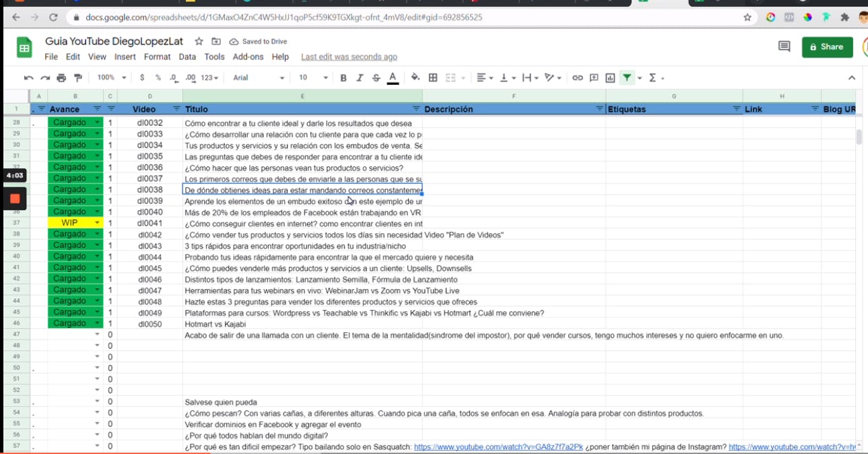
Task: Open the text wrapping dropdown
Action: coord(531,78)
